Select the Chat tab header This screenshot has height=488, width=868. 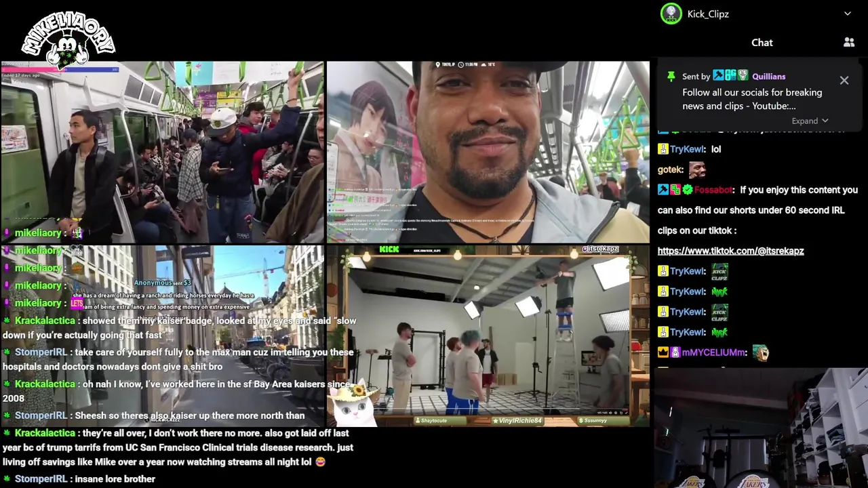coord(762,42)
